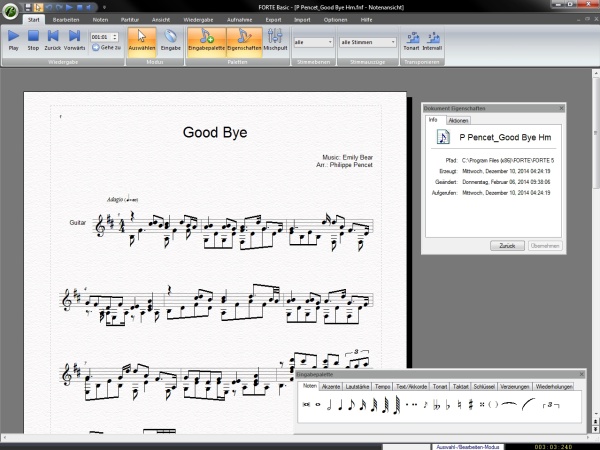The image size is (600, 450).
Task: Click the ribbon Stop button
Action: 33,40
